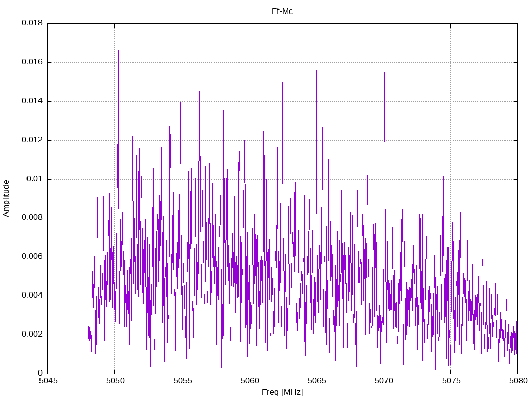This screenshot has height=399, width=532.
Task: Click the 'Freq [MHz]' x-axis label
Action: pyautogui.click(x=282, y=392)
